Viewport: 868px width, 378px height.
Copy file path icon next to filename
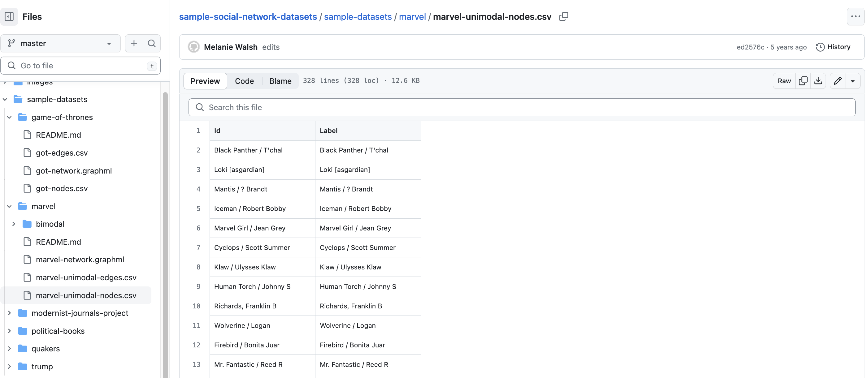pos(563,16)
